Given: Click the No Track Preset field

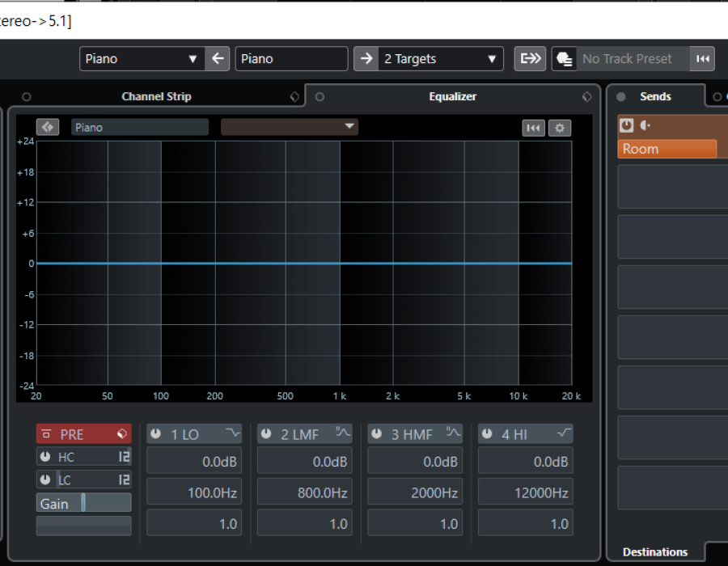Looking at the screenshot, I should (x=633, y=59).
